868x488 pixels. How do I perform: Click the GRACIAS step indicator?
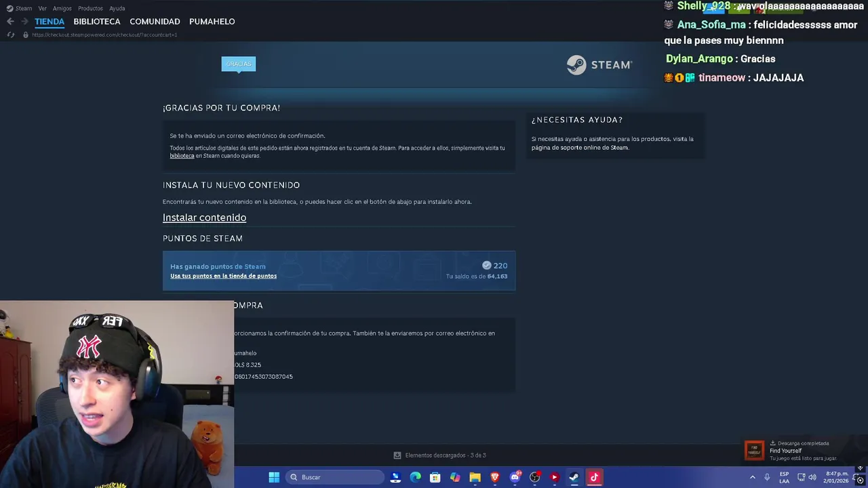click(x=239, y=64)
